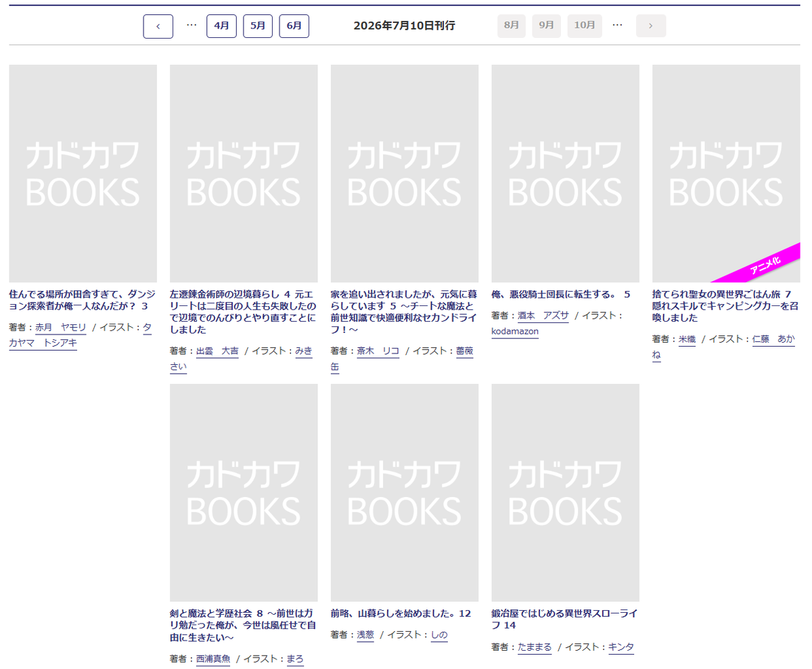
Task: Visit author 浅葱
Action: [x=365, y=635]
